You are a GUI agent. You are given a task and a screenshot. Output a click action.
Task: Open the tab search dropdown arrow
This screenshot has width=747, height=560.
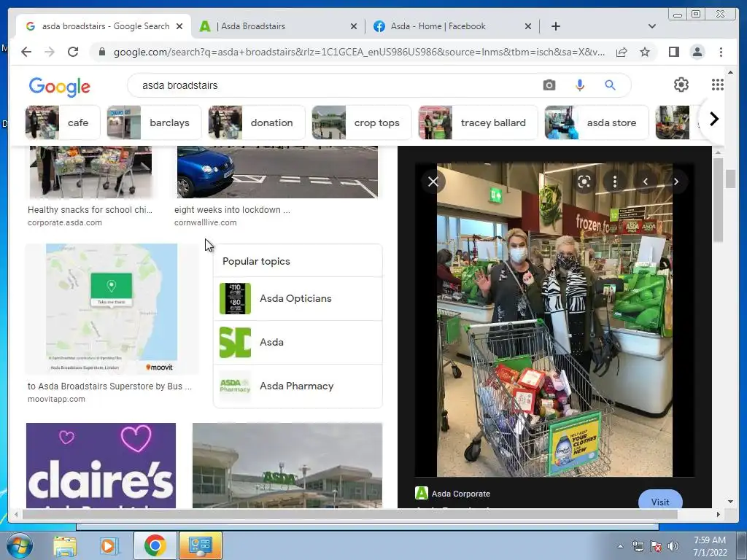click(651, 26)
